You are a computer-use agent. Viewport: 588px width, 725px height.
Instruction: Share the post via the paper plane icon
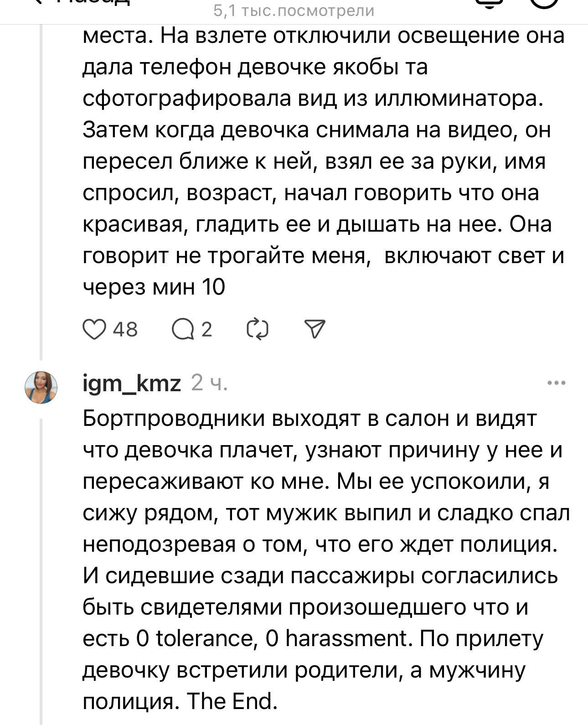[x=315, y=329]
